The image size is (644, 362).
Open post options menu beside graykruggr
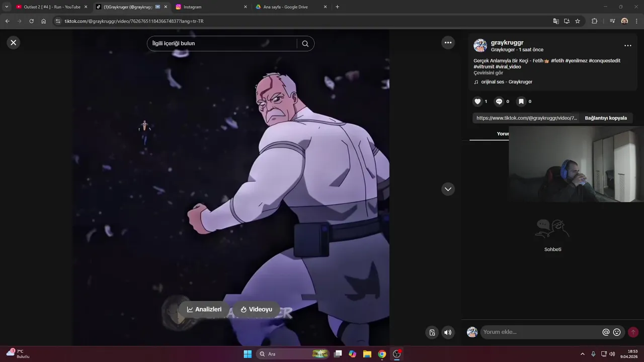(x=627, y=46)
